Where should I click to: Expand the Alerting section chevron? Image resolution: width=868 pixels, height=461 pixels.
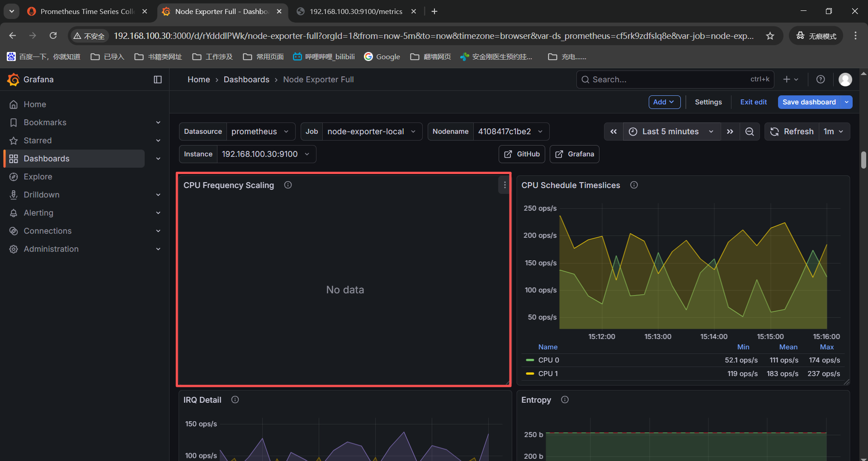tap(158, 213)
